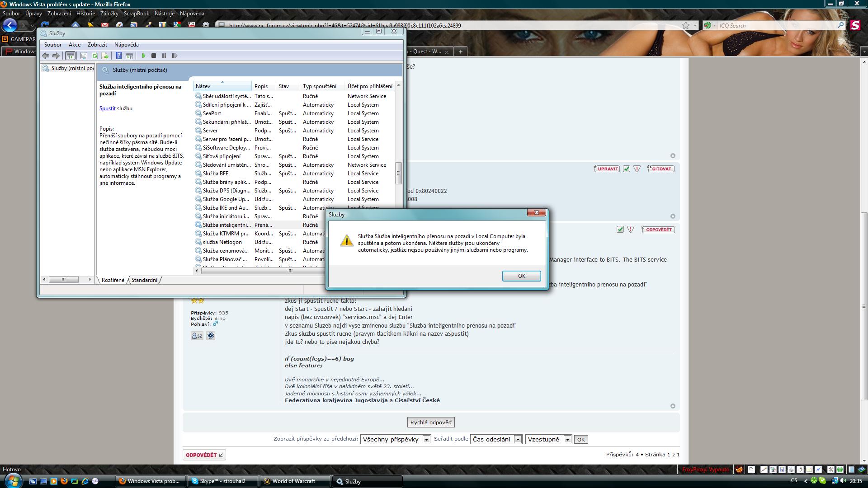Click the Spustit službu link
The height and width of the screenshot is (488, 868).
tap(107, 108)
